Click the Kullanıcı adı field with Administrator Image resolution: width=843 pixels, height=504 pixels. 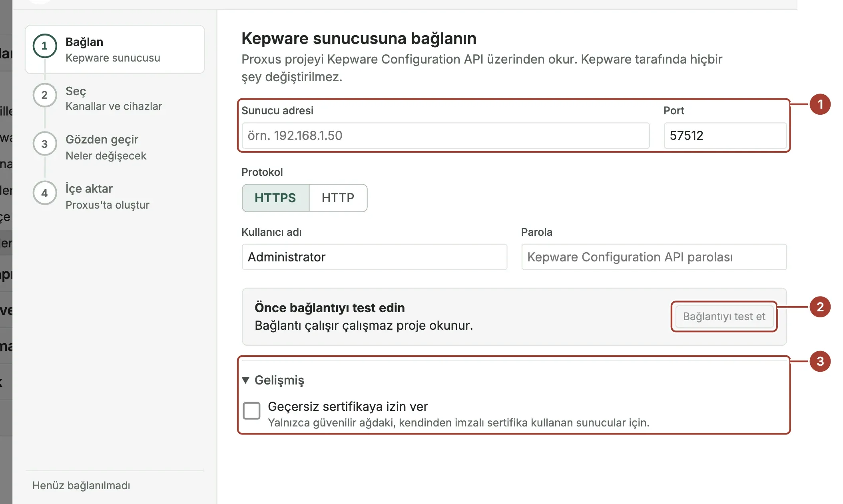[375, 257]
